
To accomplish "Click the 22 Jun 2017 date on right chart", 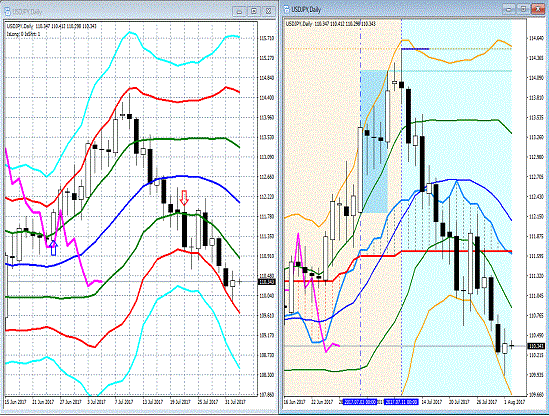I will pyautogui.click(x=322, y=402).
